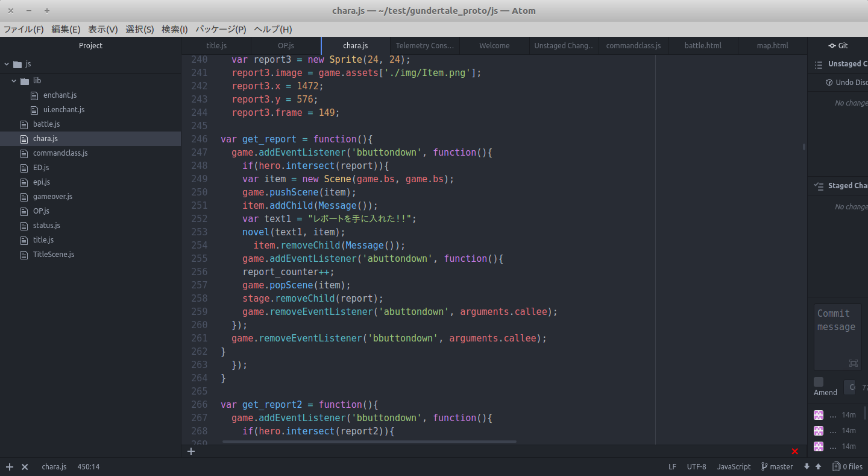Click the enchant.js file icon

pyautogui.click(x=34, y=95)
